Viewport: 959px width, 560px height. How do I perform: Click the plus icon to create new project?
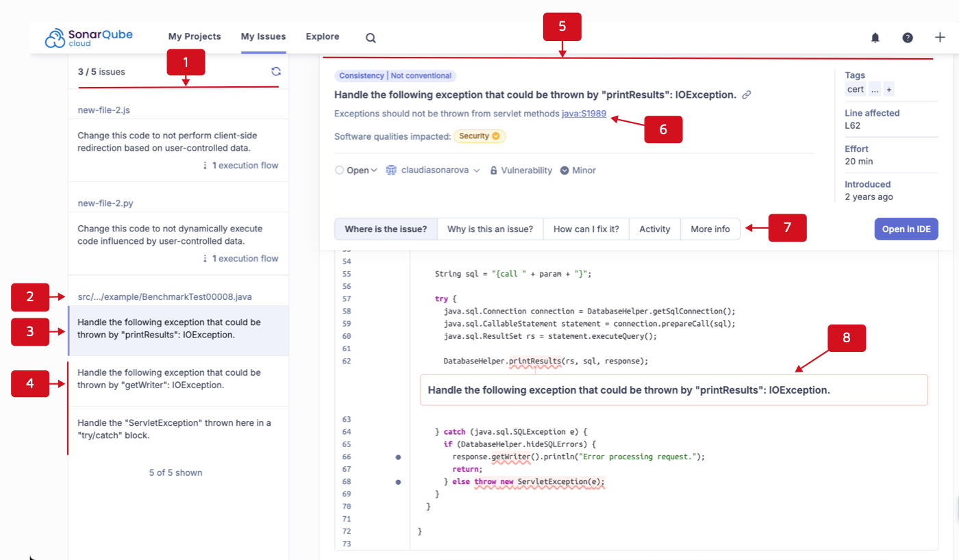[x=940, y=38]
